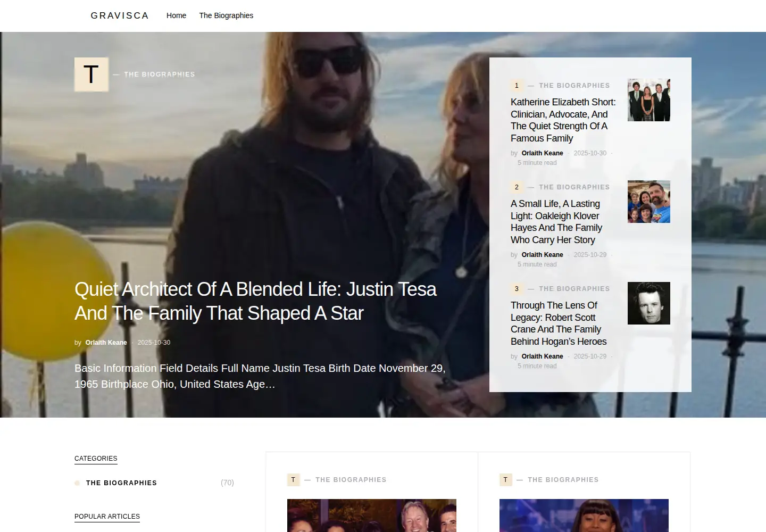The height and width of the screenshot is (532, 766).
Task: Open the Katherine Elizabeth Short thumbnail
Action: click(x=649, y=100)
